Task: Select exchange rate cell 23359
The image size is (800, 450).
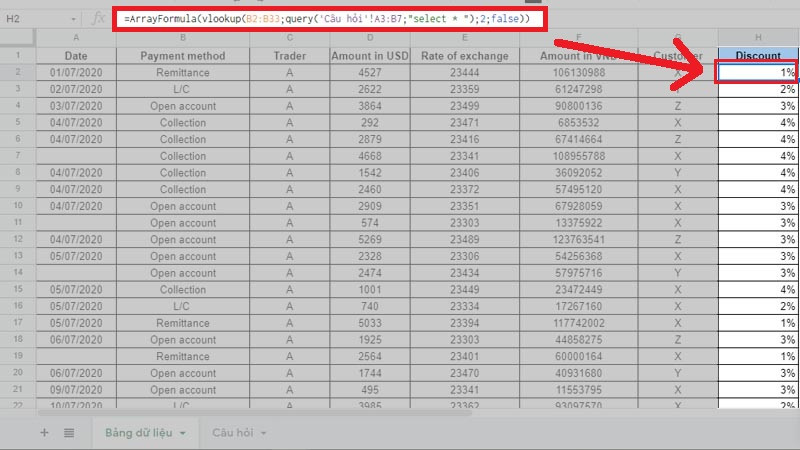Action: pos(465,89)
